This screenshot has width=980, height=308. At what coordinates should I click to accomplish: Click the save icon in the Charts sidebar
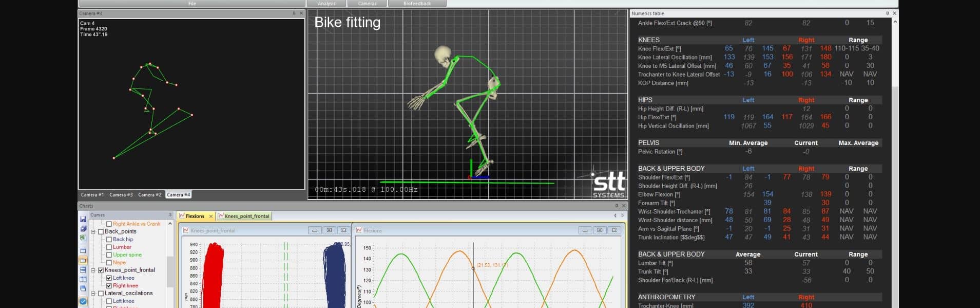coord(83,219)
